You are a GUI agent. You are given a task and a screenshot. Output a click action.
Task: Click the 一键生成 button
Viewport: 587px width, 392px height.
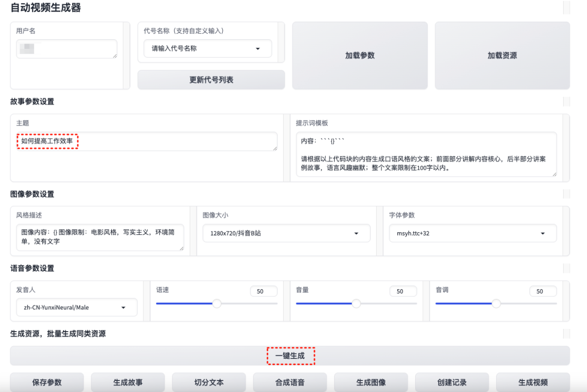[x=290, y=356]
